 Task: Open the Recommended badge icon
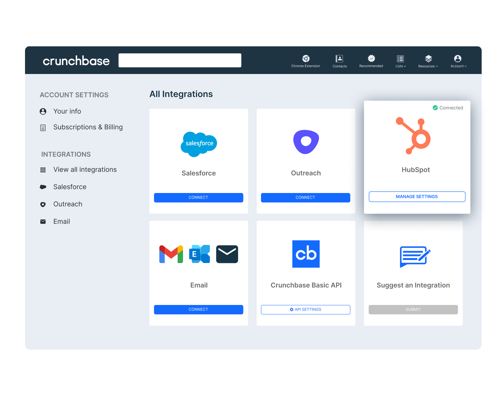(371, 59)
